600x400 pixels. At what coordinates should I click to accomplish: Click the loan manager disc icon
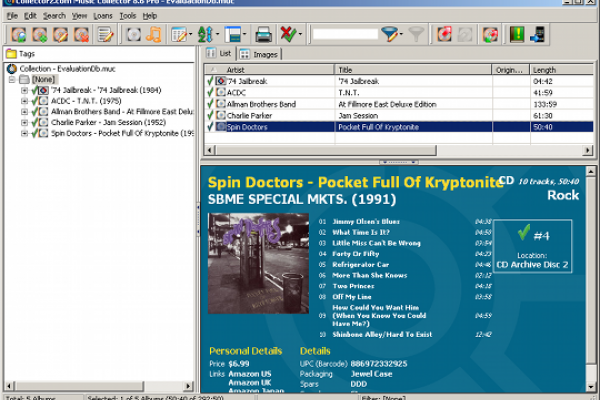[490, 35]
